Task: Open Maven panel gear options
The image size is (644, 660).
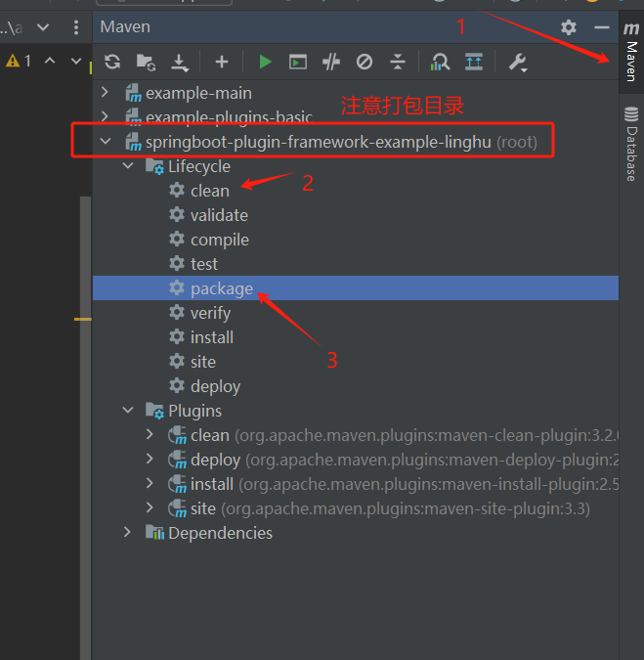Action: [x=569, y=27]
